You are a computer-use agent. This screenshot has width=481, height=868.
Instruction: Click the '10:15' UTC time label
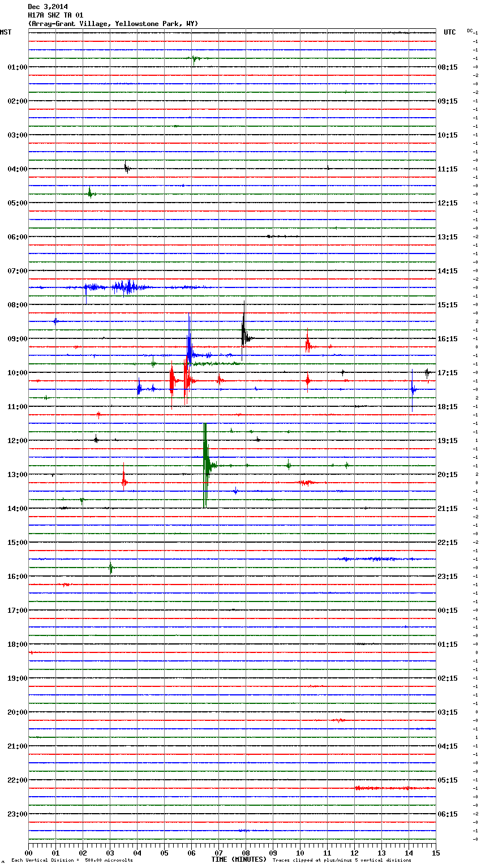pyautogui.click(x=448, y=135)
